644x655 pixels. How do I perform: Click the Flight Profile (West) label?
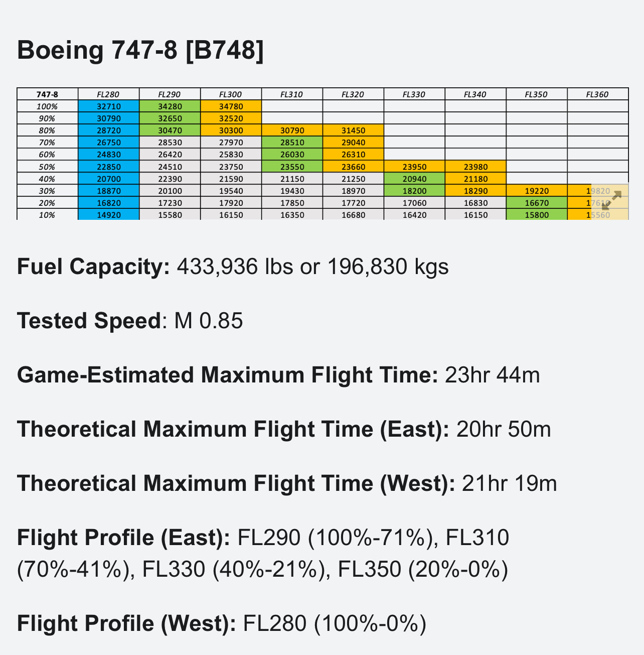pos(126,623)
